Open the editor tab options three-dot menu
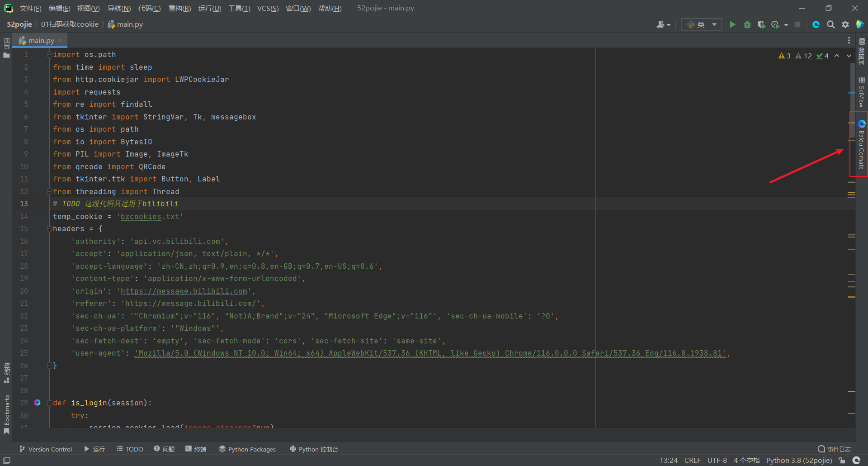Image resolution: width=868 pixels, height=466 pixels. (849, 41)
